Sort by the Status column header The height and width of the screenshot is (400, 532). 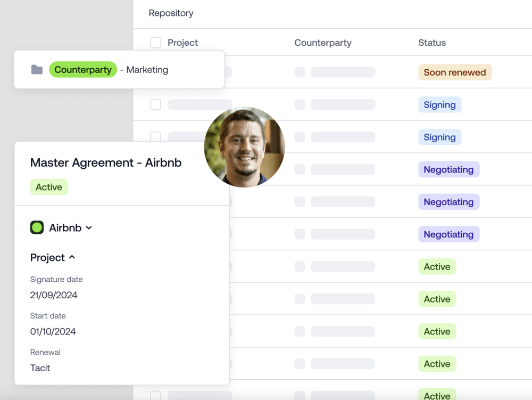pos(432,43)
